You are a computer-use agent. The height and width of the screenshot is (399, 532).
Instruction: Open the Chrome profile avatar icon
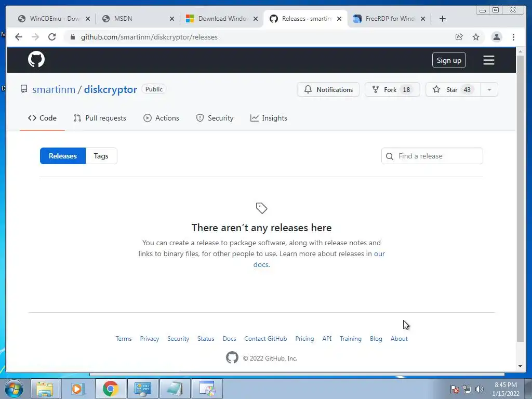[496, 37]
